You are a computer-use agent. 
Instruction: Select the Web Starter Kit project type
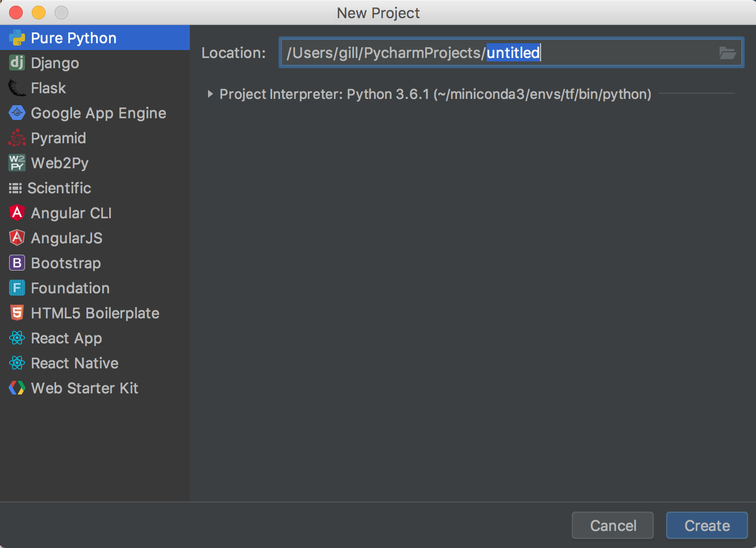click(x=84, y=388)
